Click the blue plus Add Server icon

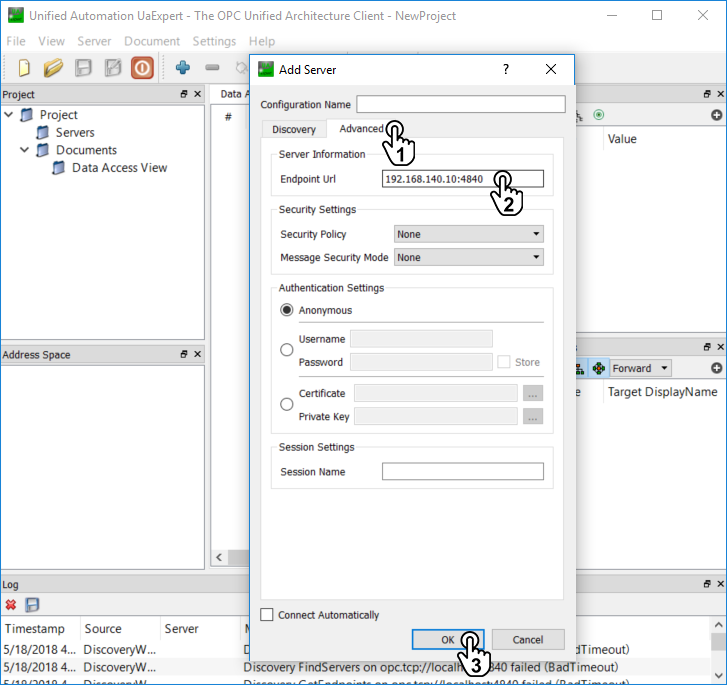point(182,68)
